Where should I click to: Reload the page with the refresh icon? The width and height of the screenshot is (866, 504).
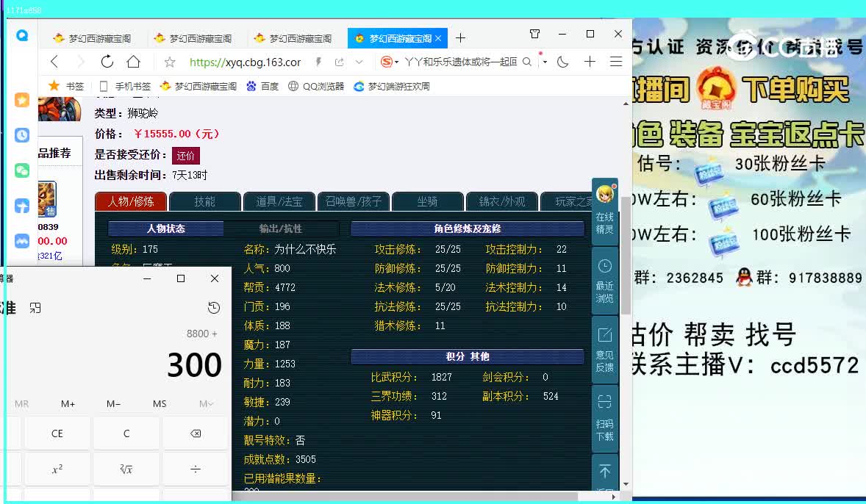pyautogui.click(x=107, y=62)
